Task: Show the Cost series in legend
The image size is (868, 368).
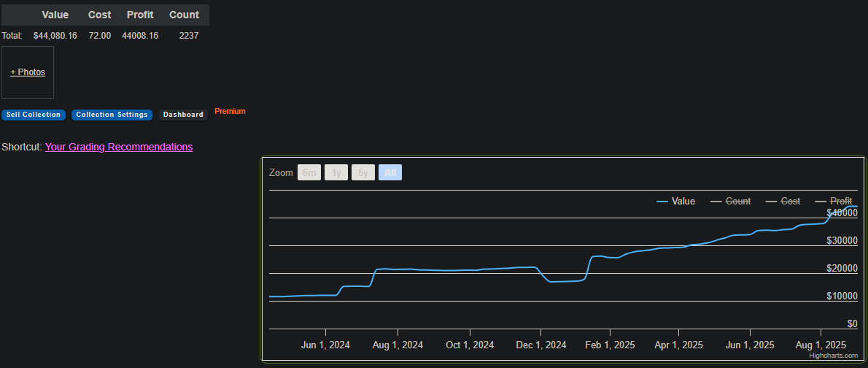Action: click(783, 202)
